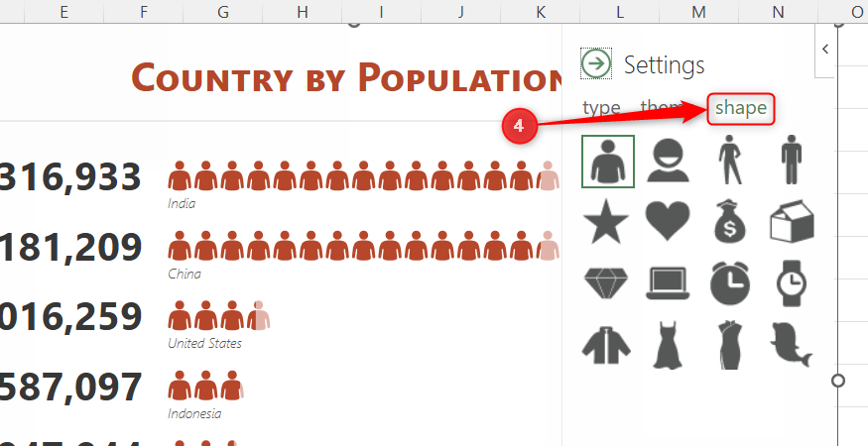Screen dimensions: 868x446
Task: Click the United States label
Action: [x=204, y=343]
